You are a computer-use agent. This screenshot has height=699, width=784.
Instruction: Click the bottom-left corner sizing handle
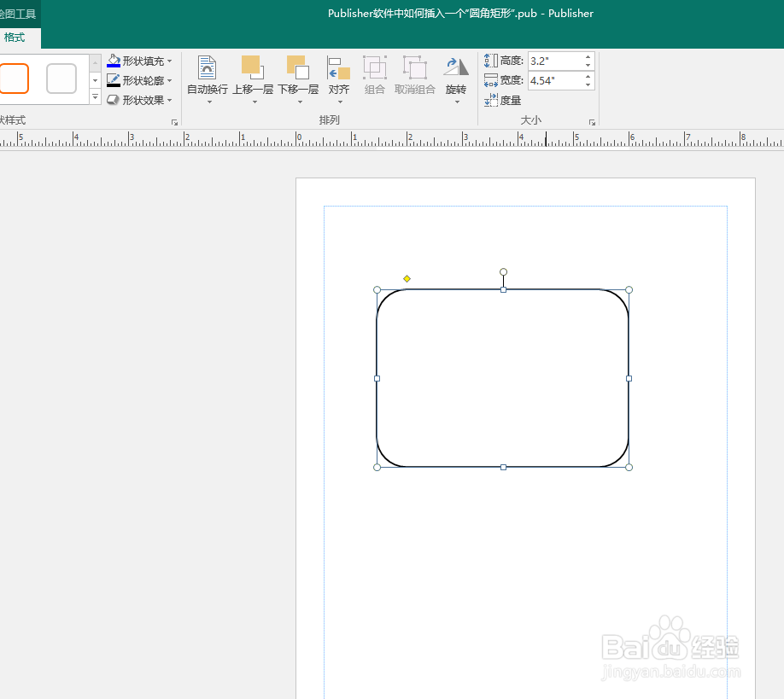point(377,467)
